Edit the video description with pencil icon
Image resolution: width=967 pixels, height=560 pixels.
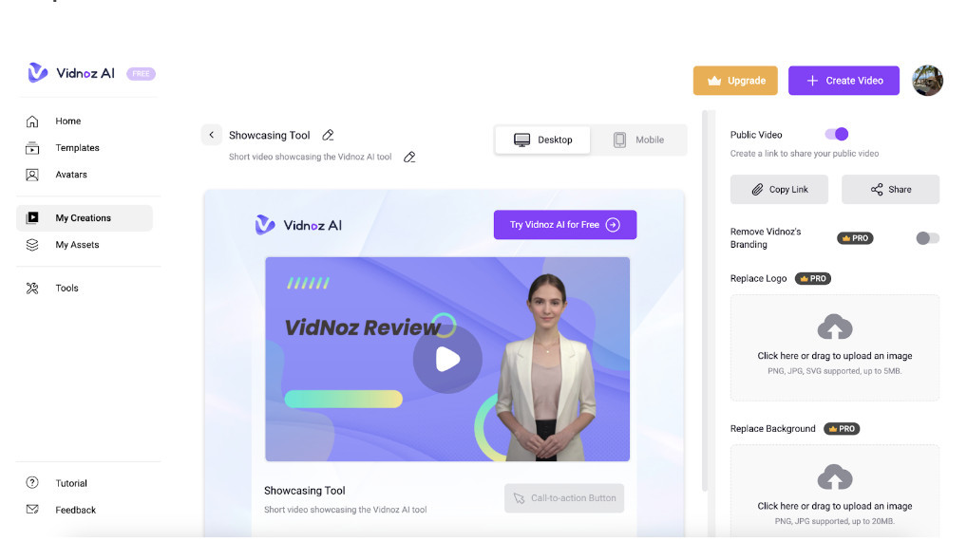click(409, 158)
